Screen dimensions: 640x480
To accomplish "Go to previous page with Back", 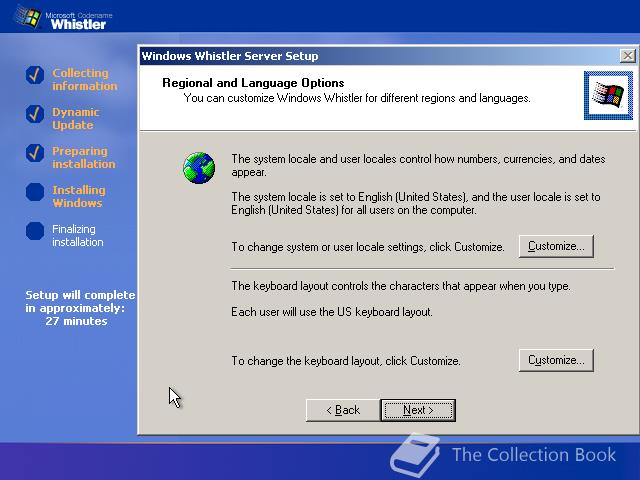I will [x=343, y=410].
